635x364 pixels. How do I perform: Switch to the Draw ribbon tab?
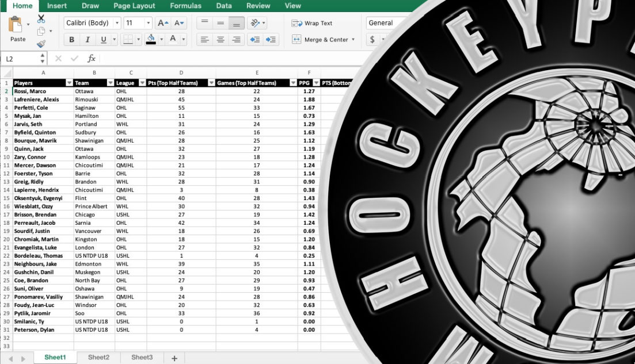90,6
